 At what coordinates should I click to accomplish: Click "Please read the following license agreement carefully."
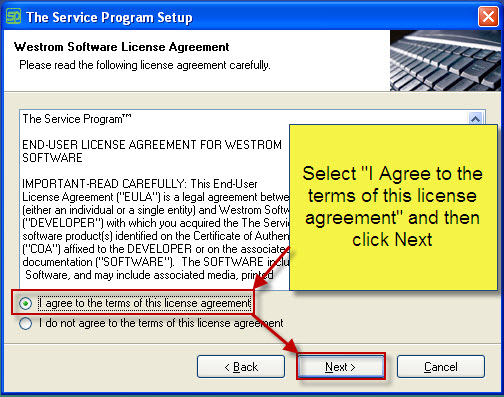coord(145,65)
